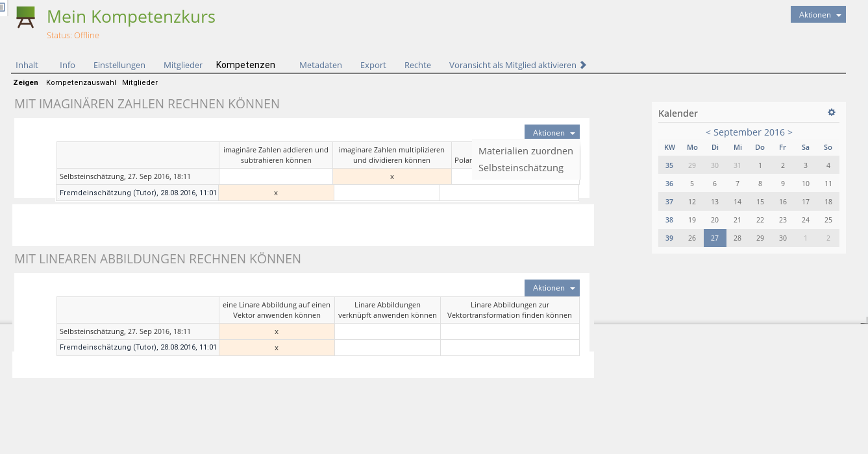Switch to the Inhalt tab
Screen dimensions: 868x454
27,65
